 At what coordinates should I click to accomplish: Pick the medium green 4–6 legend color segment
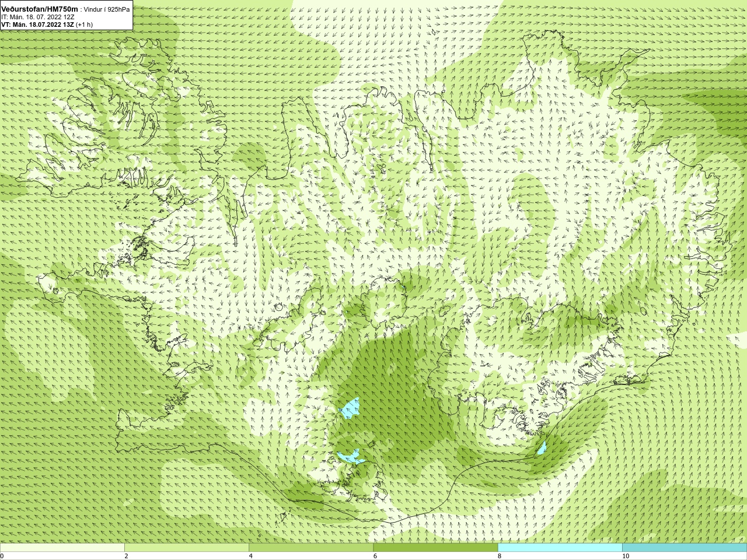point(311,548)
